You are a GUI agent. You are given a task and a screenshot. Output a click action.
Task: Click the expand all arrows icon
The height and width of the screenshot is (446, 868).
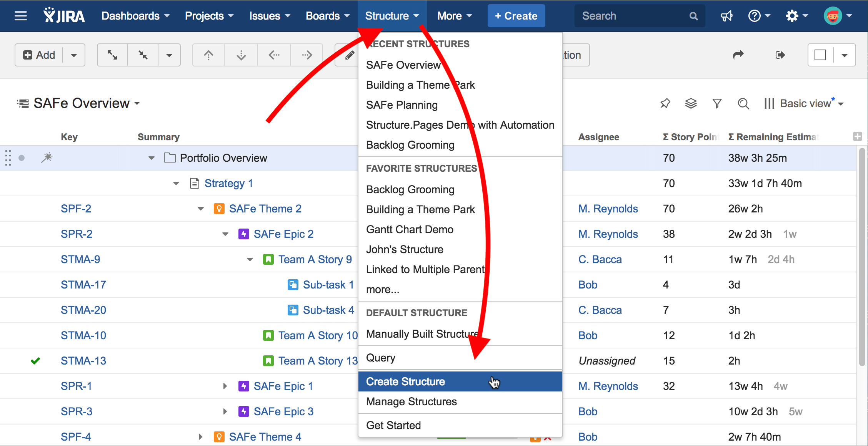click(112, 55)
